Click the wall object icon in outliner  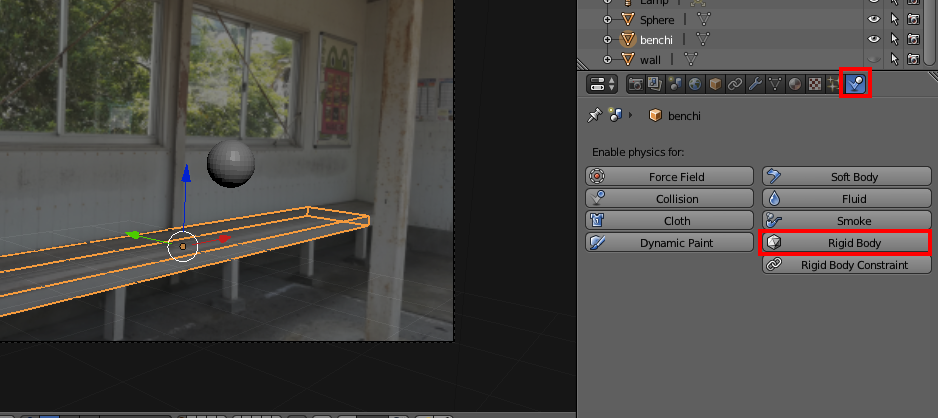(628, 59)
